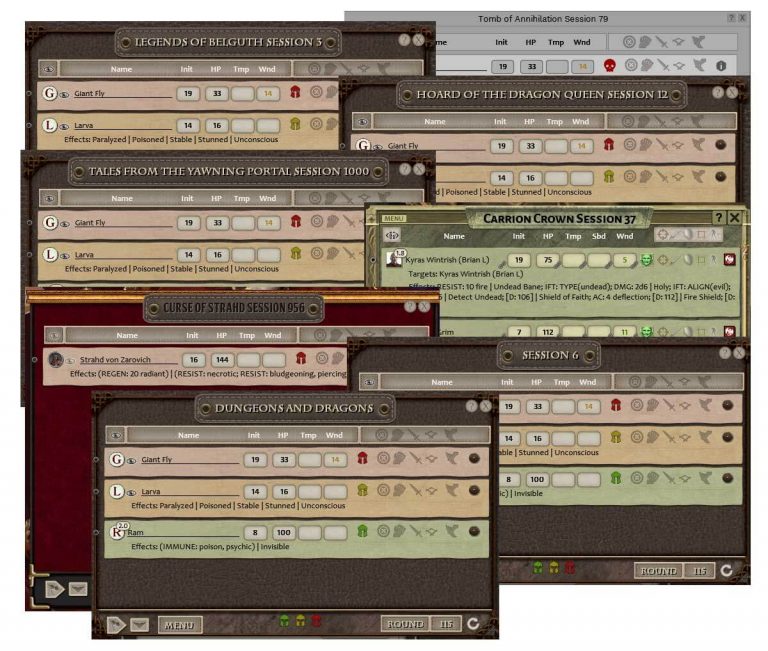Image resolution: width=768 pixels, height=651 pixels.
Task: Click Larva's yellow helmet in Dungeons and Dragons
Action: point(362,490)
